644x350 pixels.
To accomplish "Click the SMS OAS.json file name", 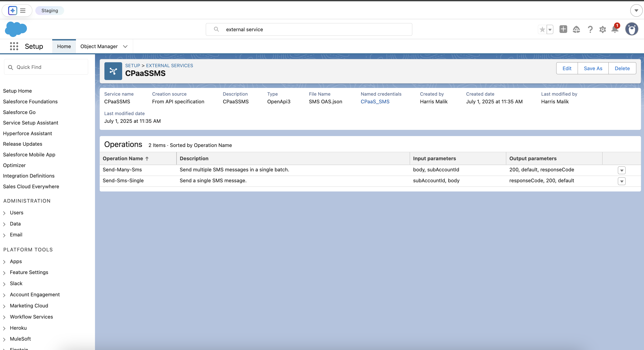I will pos(325,101).
